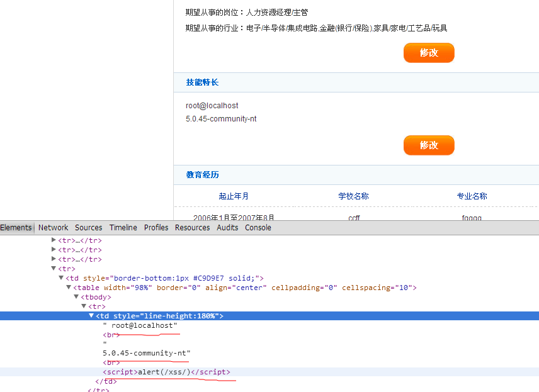Viewport: 539px width, 392px height.
Task: Collapse the tbody node
Action: 76,296
